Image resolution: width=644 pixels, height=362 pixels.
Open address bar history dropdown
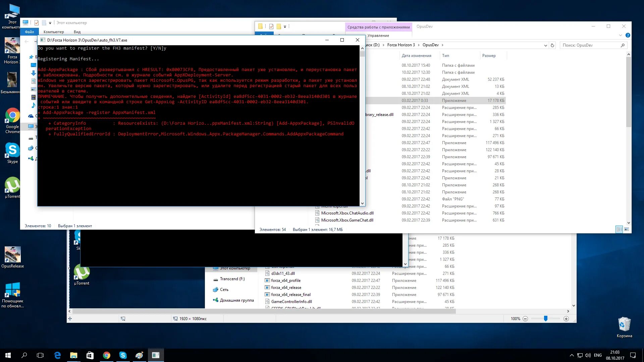pos(546,45)
